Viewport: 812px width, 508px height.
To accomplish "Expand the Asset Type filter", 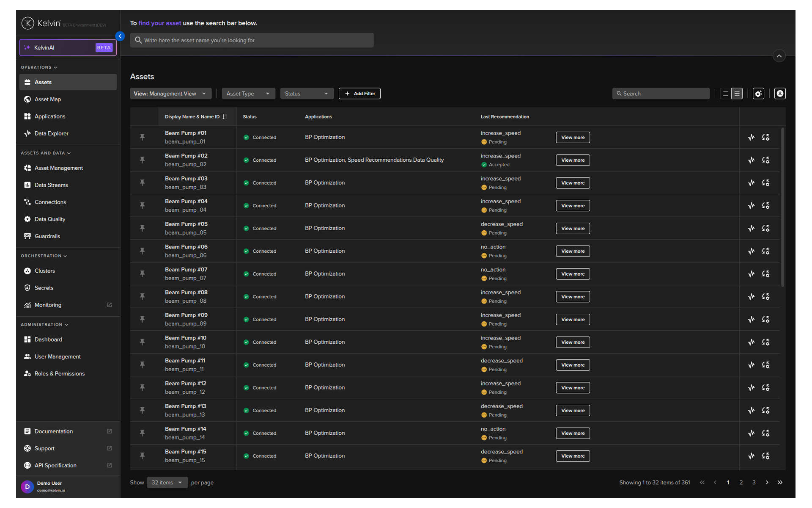I will (248, 94).
